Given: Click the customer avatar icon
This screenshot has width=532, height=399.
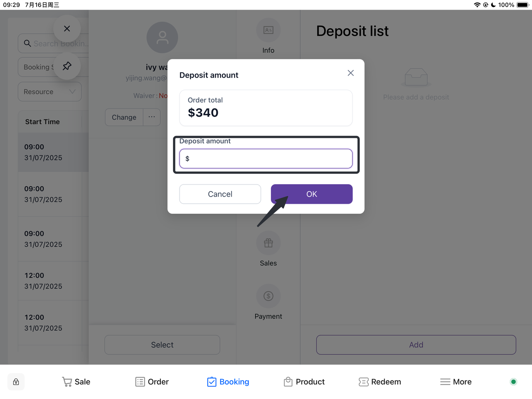Looking at the screenshot, I should tap(162, 38).
